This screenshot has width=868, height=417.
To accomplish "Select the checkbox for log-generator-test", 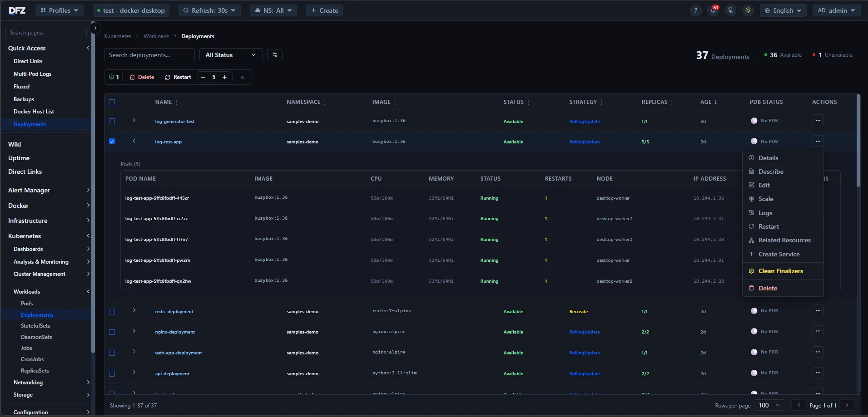I will tap(112, 121).
